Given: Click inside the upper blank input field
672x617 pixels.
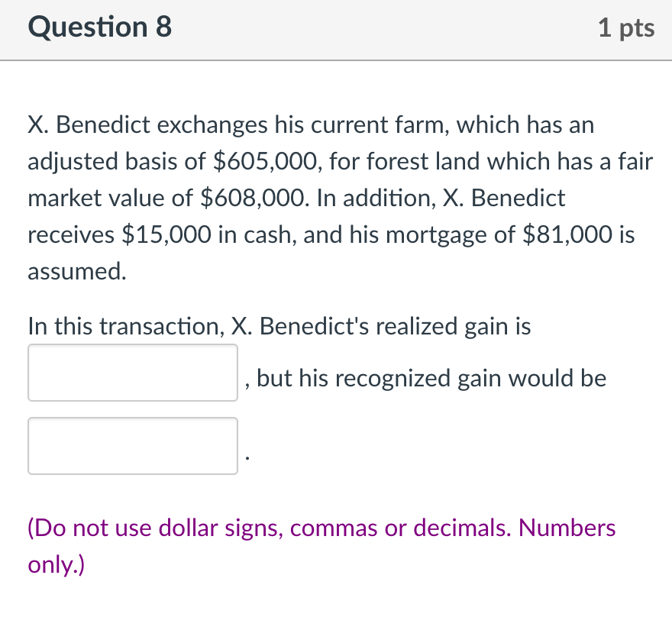Looking at the screenshot, I should click(132, 372).
